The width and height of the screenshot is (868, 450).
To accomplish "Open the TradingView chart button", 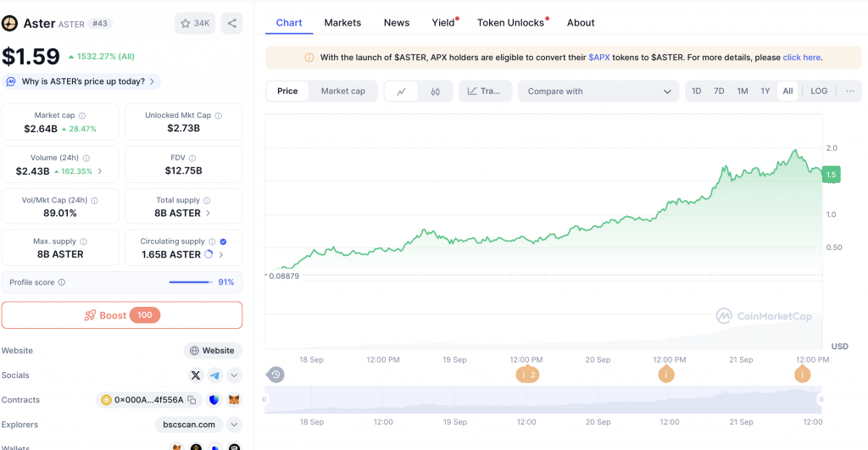I will click(x=485, y=92).
